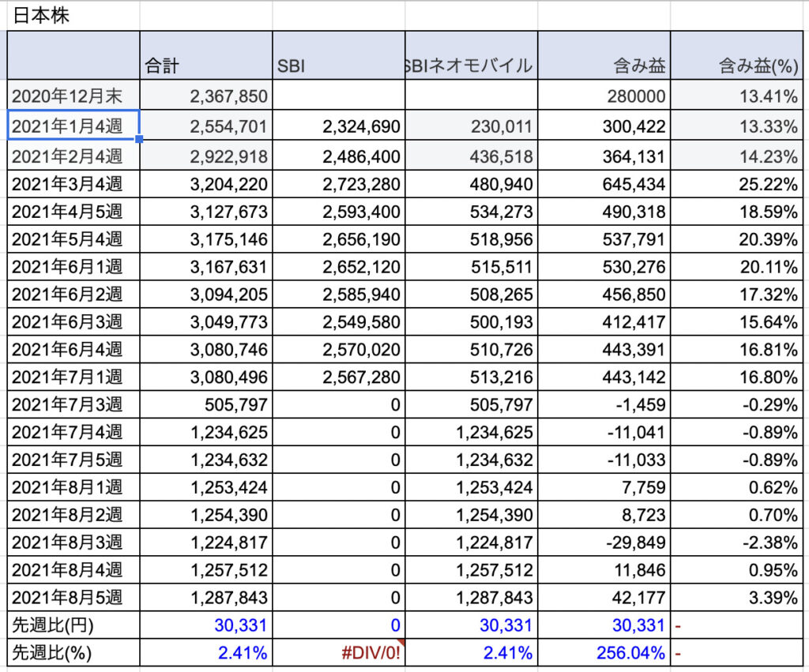Select the 2021年7月5週 row label

[73, 460]
